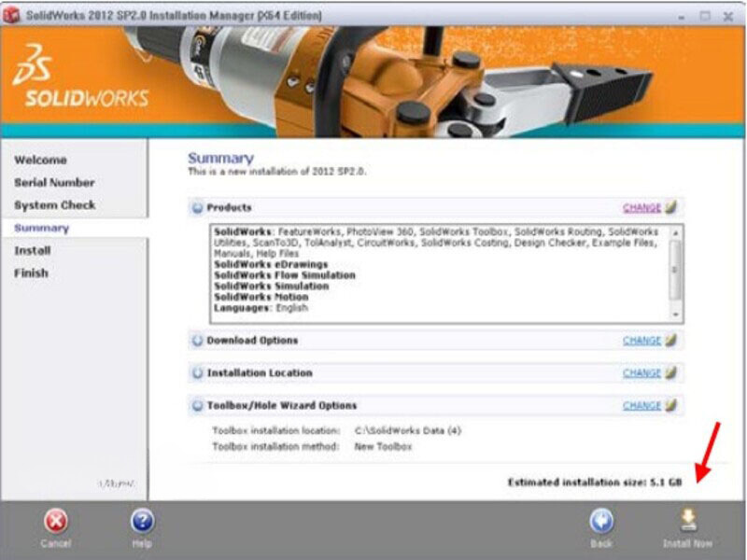Screen dimensions: 747x560
Task: Select the SolidWorks eDrawings product line
Action: click(x=271, y=264)
